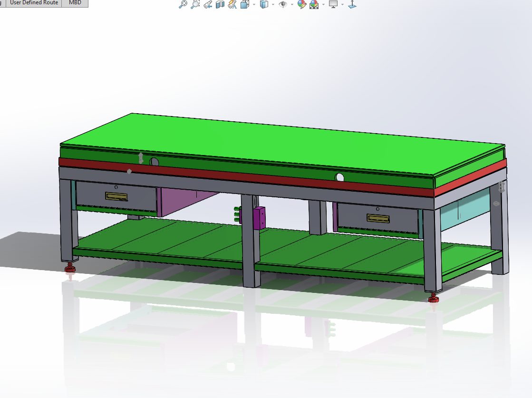Click the Zoom to Fit icon
532x398 pixels.
pyautogui.click(x=183, y=4)
